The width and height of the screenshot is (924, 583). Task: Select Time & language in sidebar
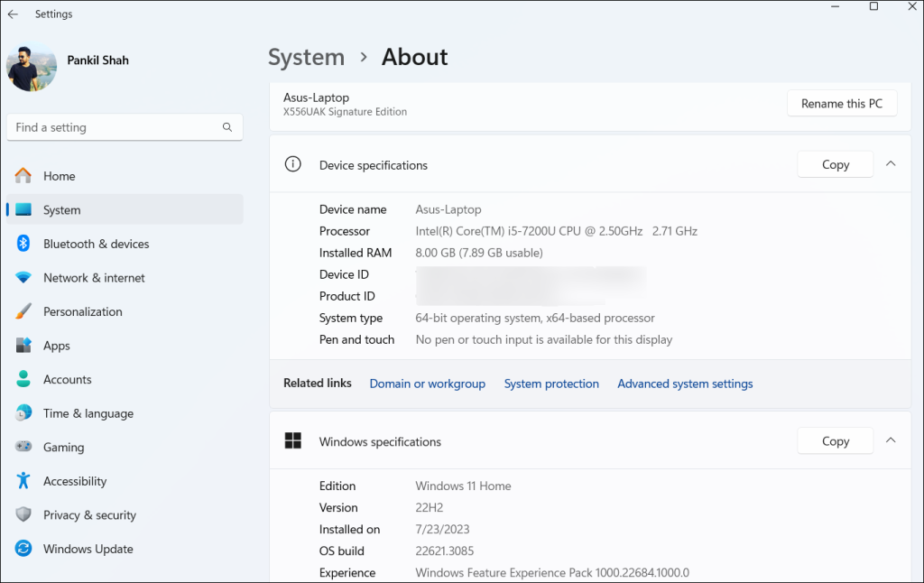tap(88, 413)
